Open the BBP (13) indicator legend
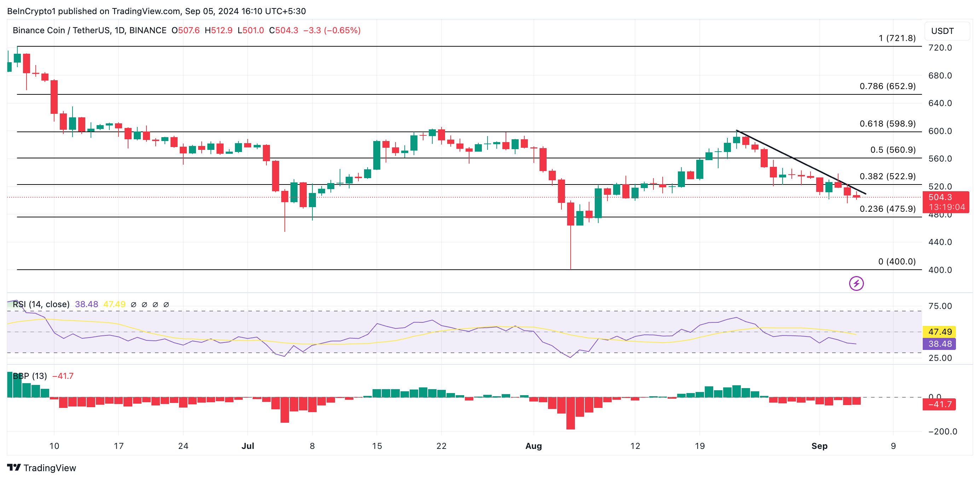Screen dimensions: 980x480 click(30, 376)
